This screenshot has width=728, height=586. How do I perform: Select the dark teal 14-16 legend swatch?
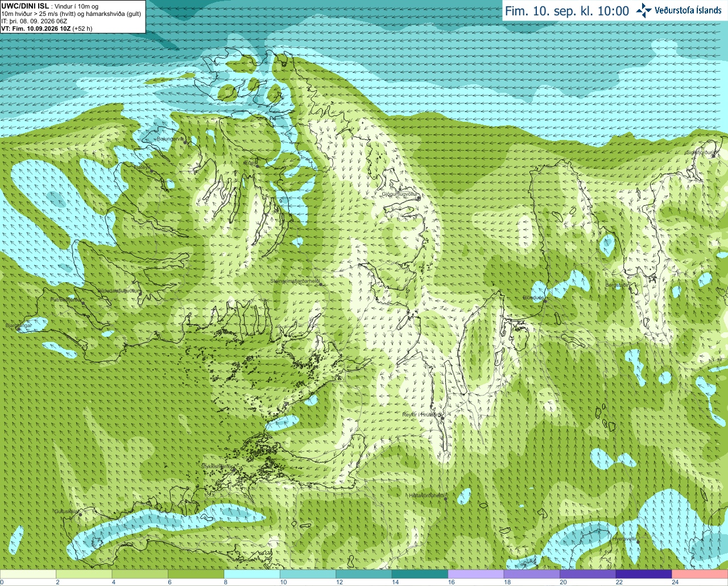pos(420,574)
